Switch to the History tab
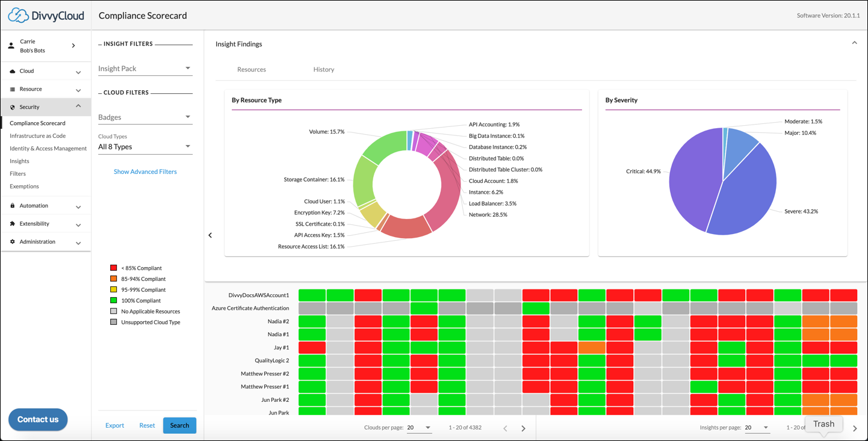 [x=324, y=69]
